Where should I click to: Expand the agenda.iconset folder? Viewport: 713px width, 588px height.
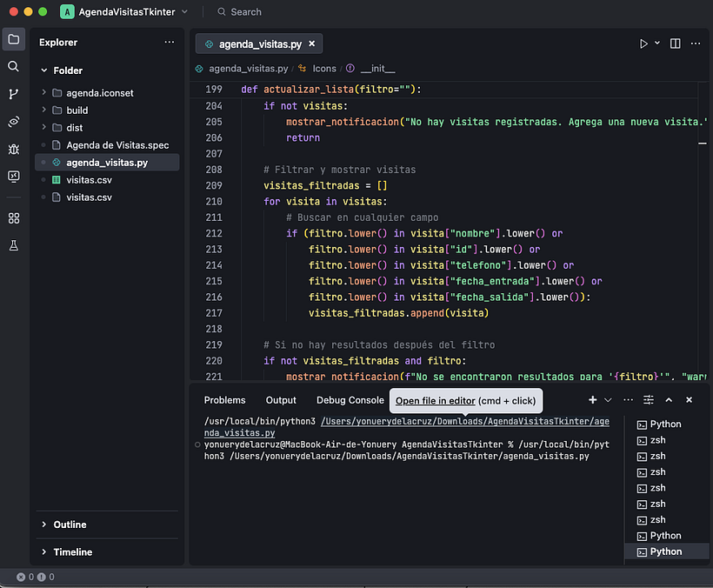pos(43,92)
